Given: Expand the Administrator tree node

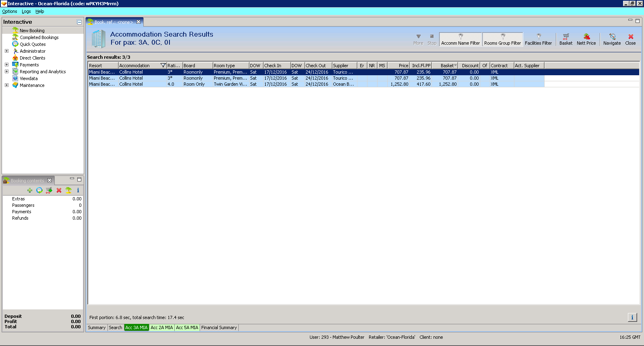Looking at the screenshot, I should click(6, 51).
